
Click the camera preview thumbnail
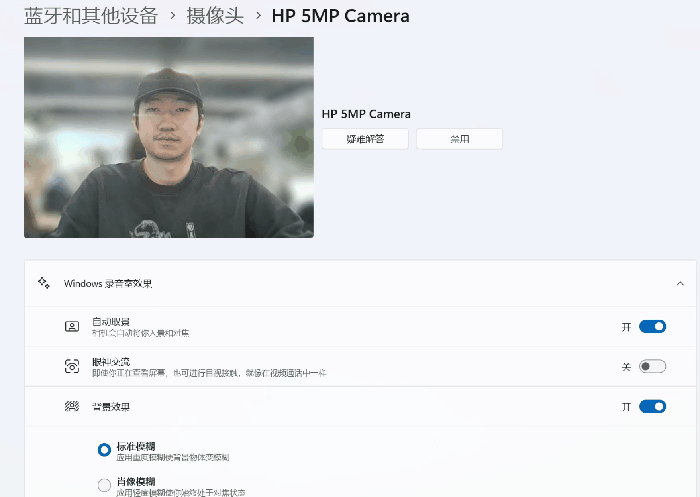(169, 137)
